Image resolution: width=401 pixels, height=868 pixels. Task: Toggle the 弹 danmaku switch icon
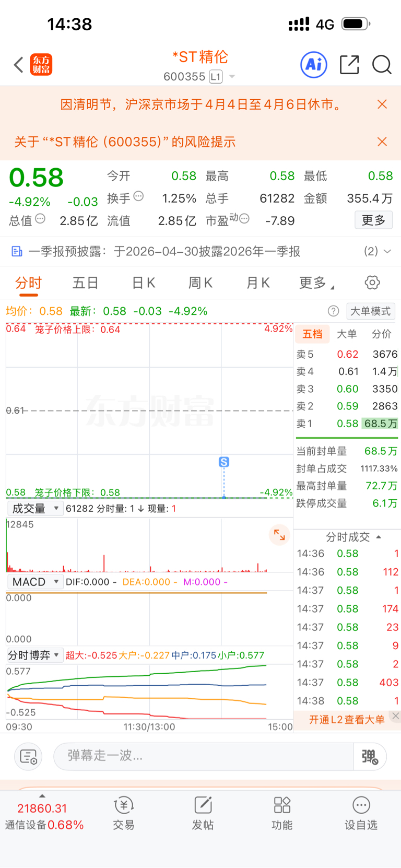[370, 756]
